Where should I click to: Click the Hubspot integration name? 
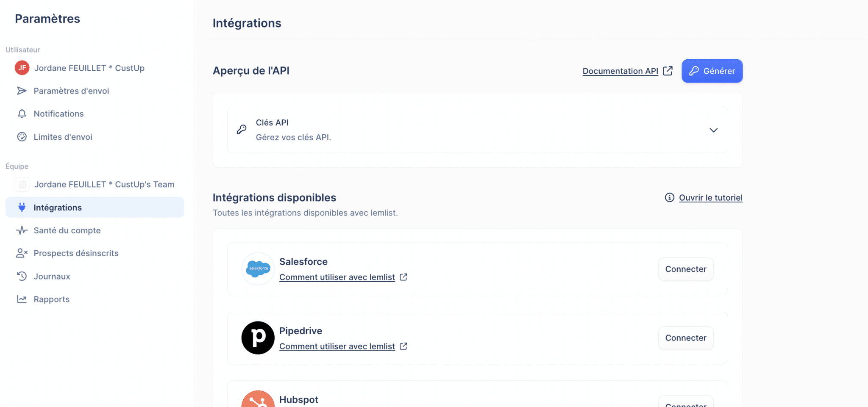pyautogui.click(x=299, y=400)
